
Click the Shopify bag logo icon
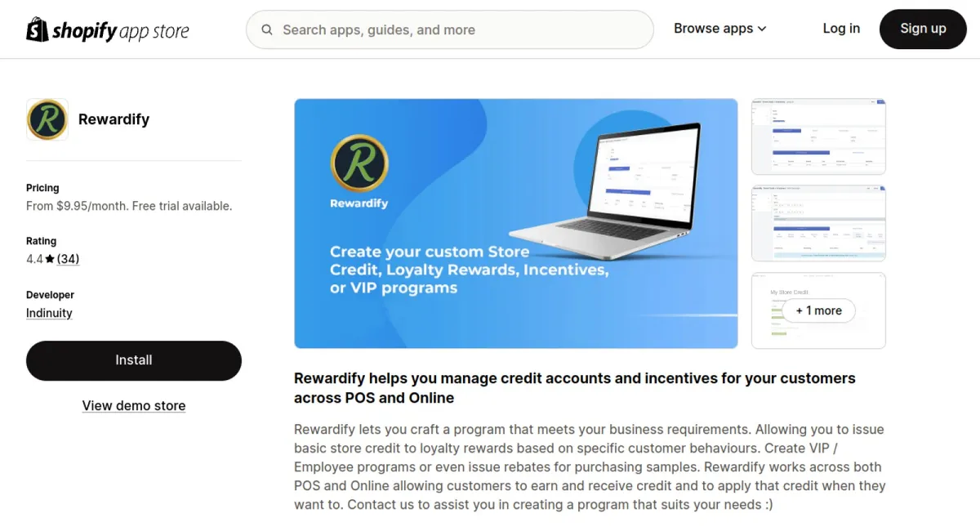pyautogui.click(x=38, y=29)
